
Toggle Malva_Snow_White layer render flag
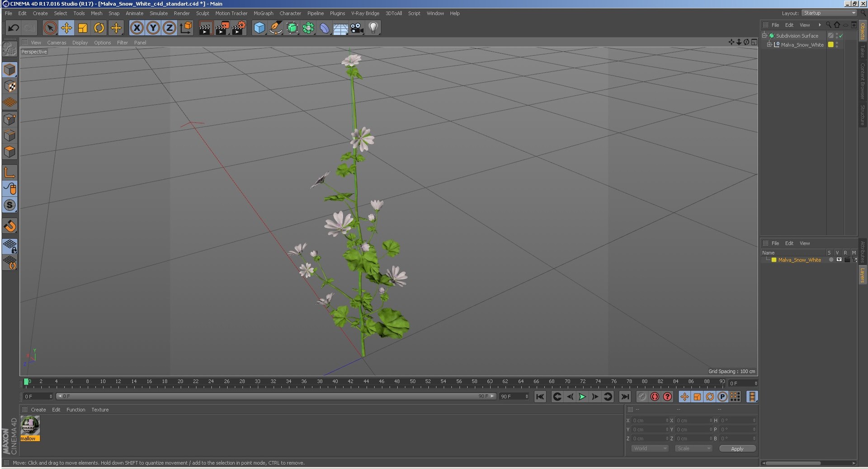pos(847,260)
